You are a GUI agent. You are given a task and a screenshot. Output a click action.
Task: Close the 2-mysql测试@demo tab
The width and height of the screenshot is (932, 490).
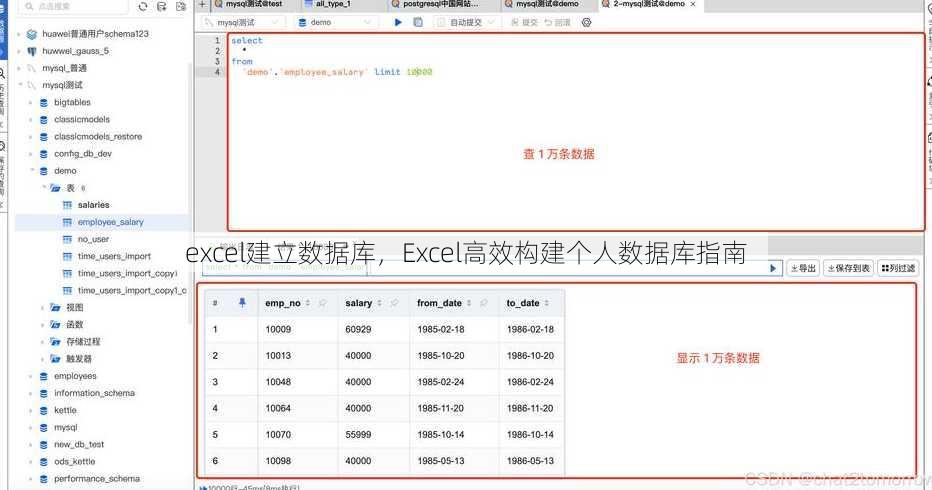click(x=693, y=4)
